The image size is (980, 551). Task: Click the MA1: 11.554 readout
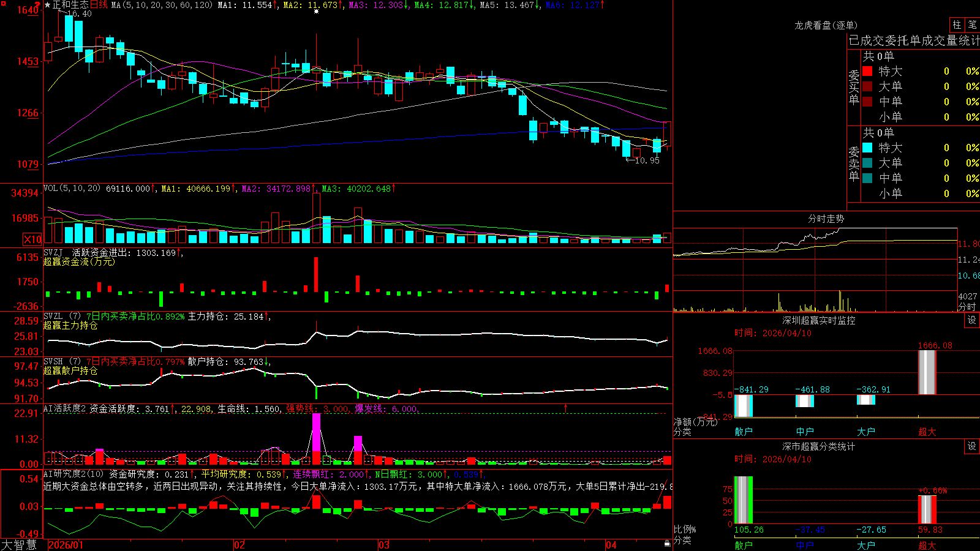[x=244, y=5]
